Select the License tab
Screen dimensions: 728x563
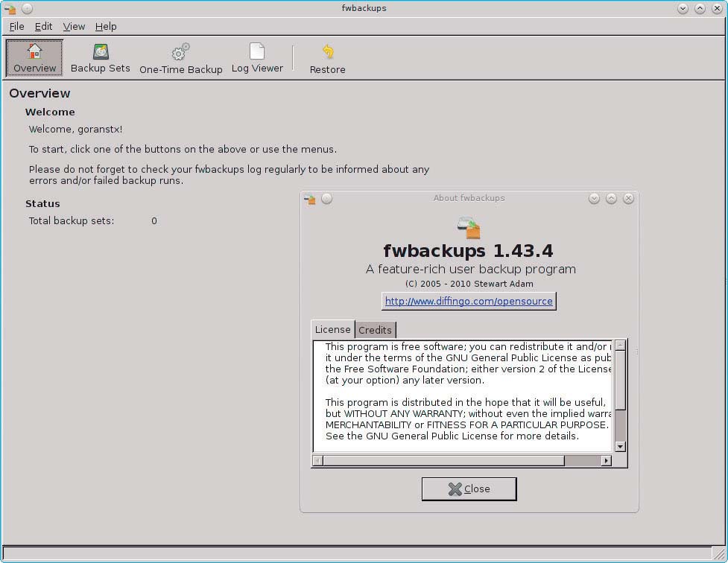332,329
